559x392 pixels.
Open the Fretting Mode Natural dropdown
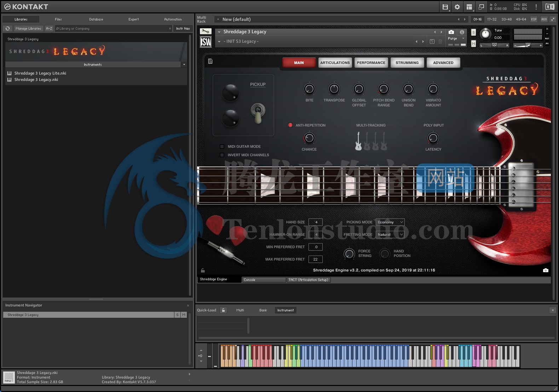390,234
